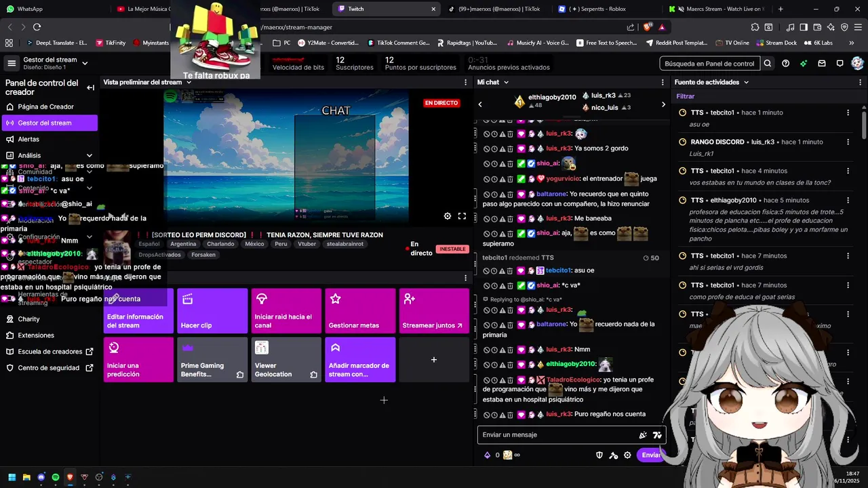Screen dimensions: 868x488
Task: Open Extensiones in the sidebar
Action: coord(50,335)
